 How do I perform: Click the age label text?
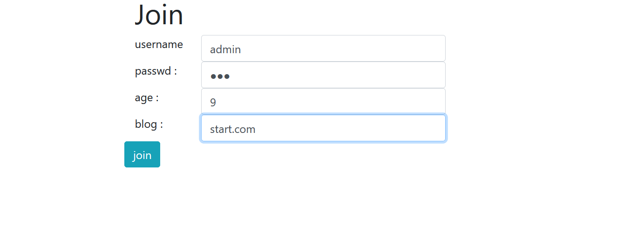(x=147, y=98)
